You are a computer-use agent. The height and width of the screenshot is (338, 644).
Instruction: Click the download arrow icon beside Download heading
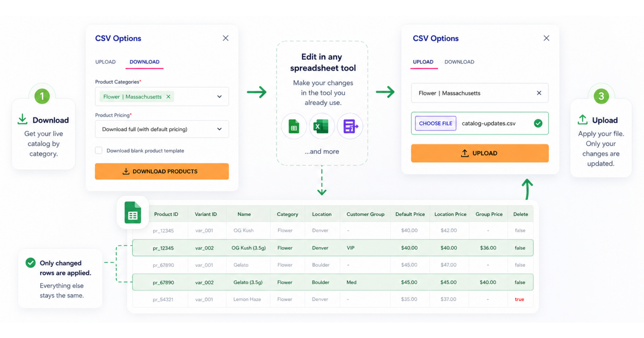[23, 119]
